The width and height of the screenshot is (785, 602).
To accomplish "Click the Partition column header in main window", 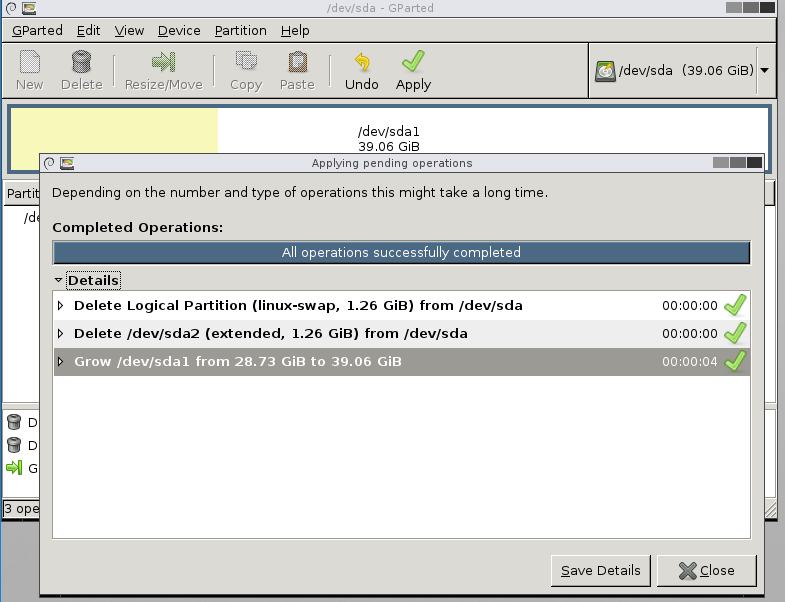I will 23,193.
